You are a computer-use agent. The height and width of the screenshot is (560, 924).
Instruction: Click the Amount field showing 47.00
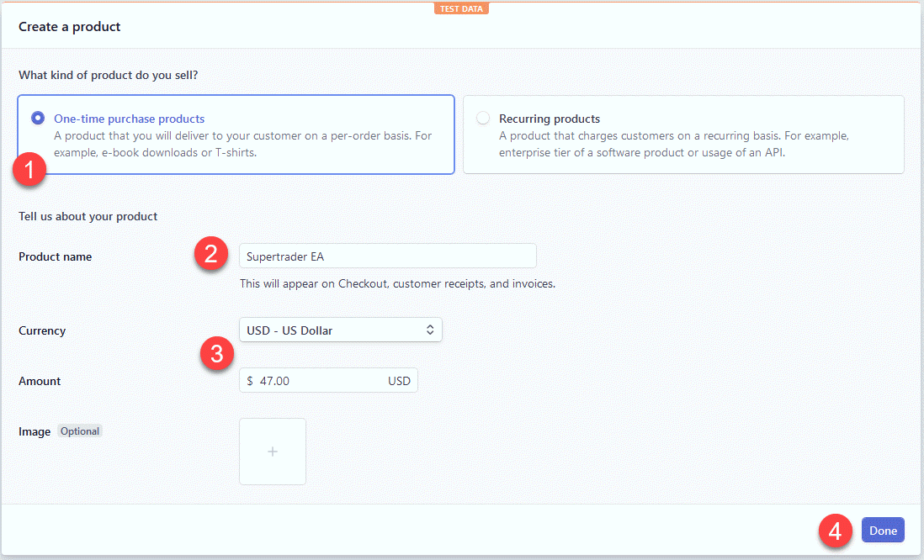320,381
